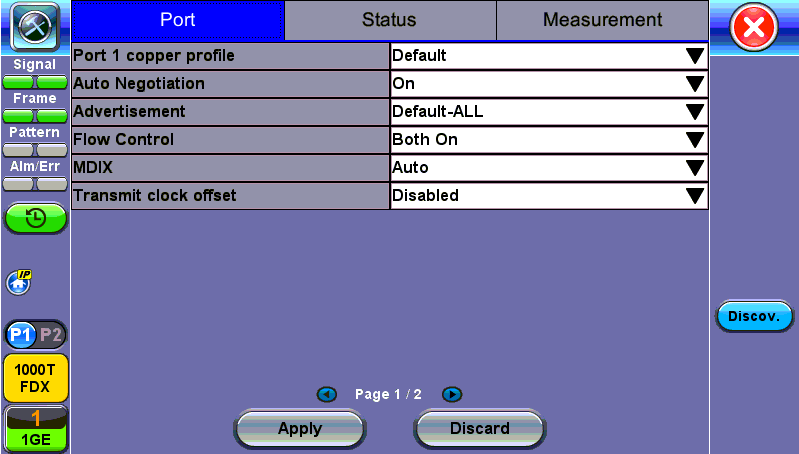Viewport: 799px width, 454px height.
Task: Open the tools menu icon at top-left
Action: point(35,27)
